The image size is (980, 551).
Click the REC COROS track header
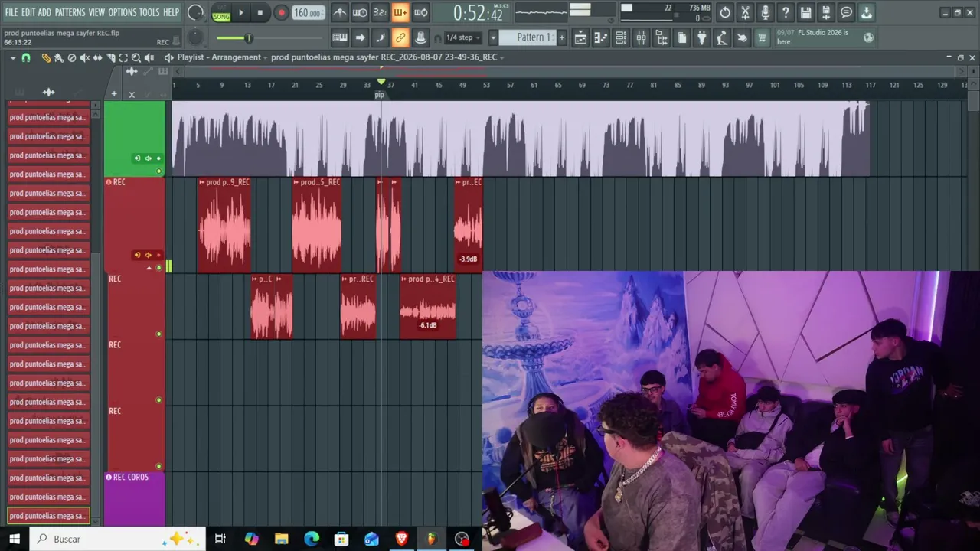click(x=135, y=499)
